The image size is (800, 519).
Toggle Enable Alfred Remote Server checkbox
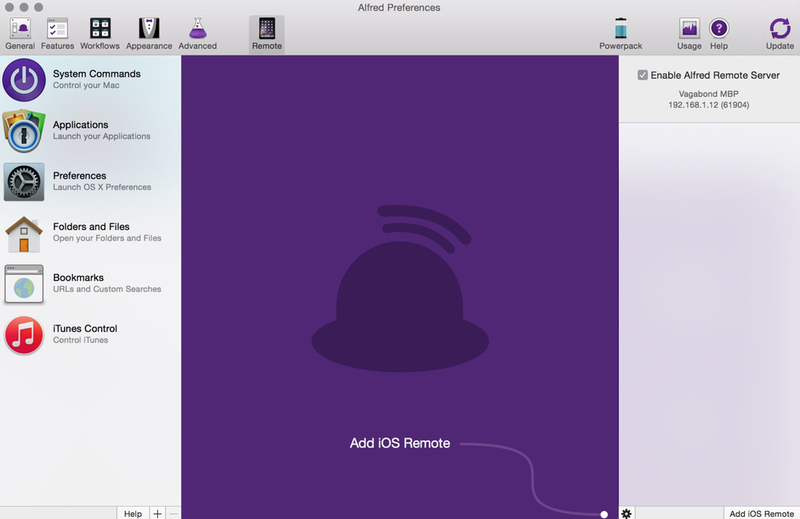642,75
